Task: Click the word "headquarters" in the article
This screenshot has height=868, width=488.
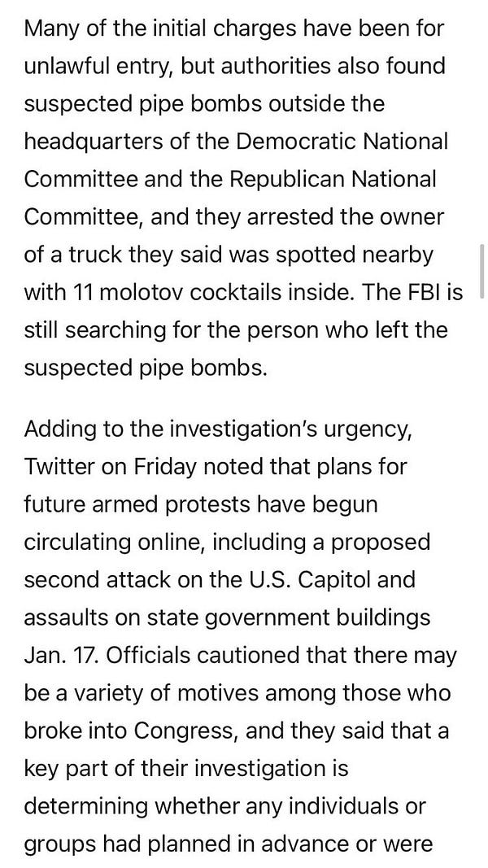Action: pyautogui.click(x=93, y=142)
